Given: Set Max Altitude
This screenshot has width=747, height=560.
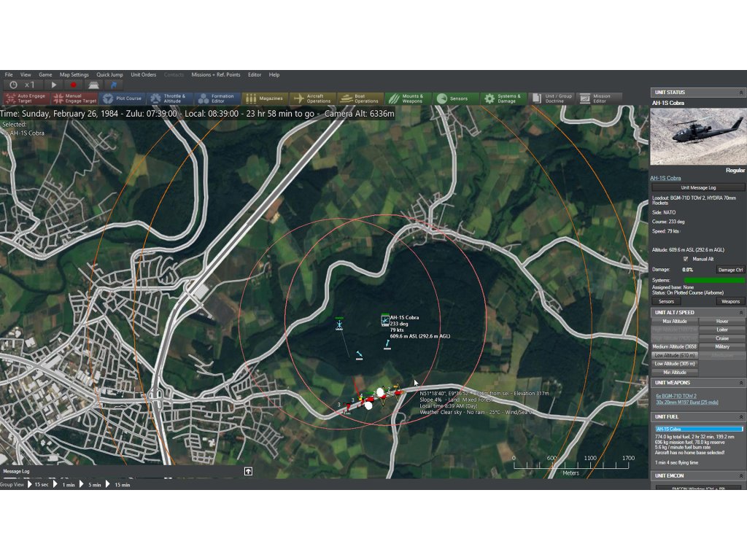Looking at the screenshot, I should [675, 322].
